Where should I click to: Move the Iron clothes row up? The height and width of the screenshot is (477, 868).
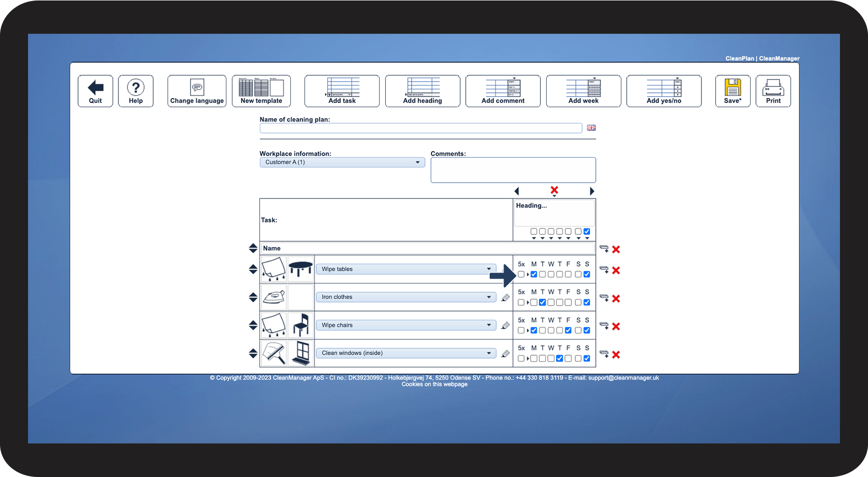point(253,294)
